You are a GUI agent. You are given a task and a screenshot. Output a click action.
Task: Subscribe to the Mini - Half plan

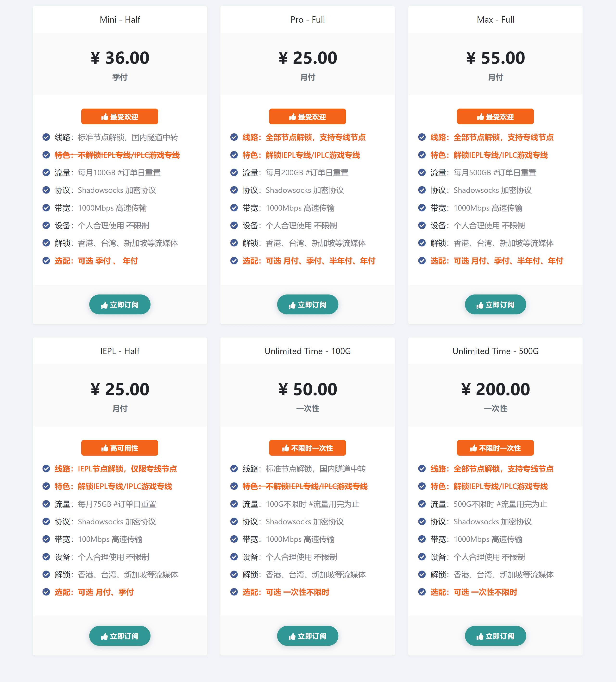tap(120, 305)
